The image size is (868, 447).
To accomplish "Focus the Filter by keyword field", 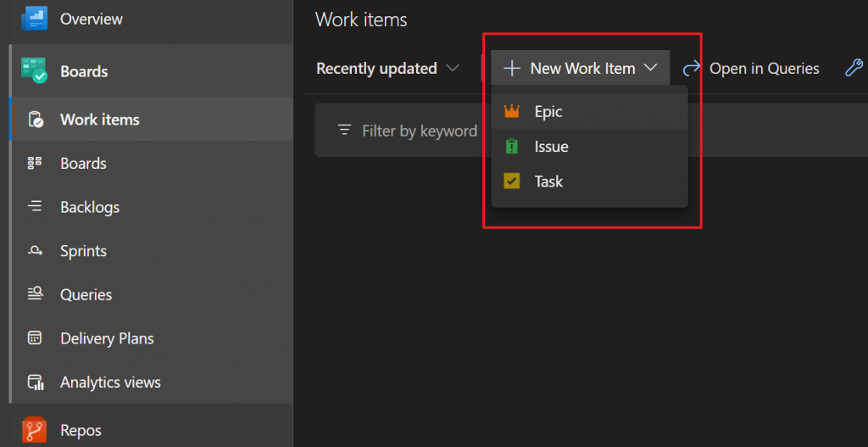I will pos(419,131).
